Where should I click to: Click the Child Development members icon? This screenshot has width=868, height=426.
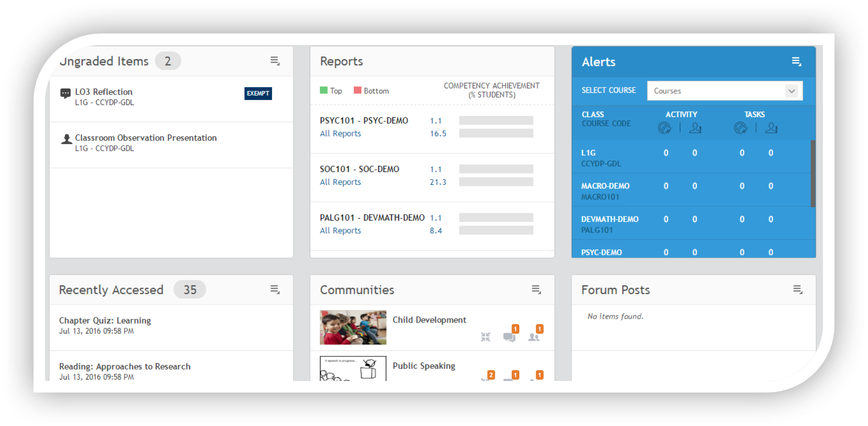tap(534, 337)
